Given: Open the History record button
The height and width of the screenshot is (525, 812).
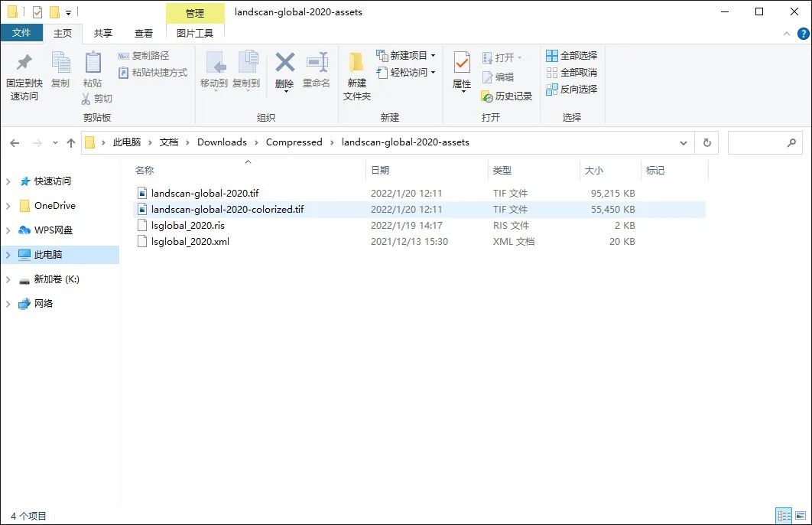Looking at the screenshot, I should (506, 96).
